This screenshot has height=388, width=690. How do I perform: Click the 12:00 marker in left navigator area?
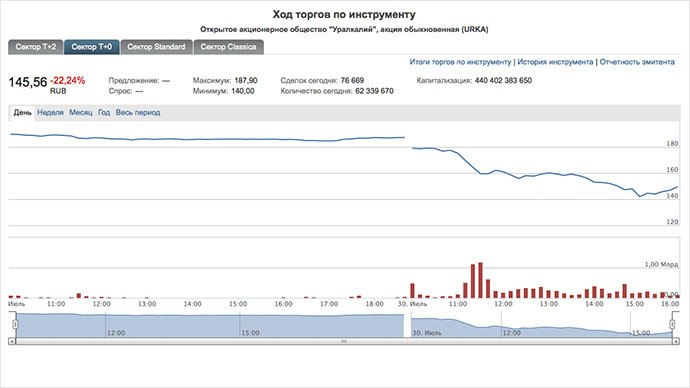point(116,333)
